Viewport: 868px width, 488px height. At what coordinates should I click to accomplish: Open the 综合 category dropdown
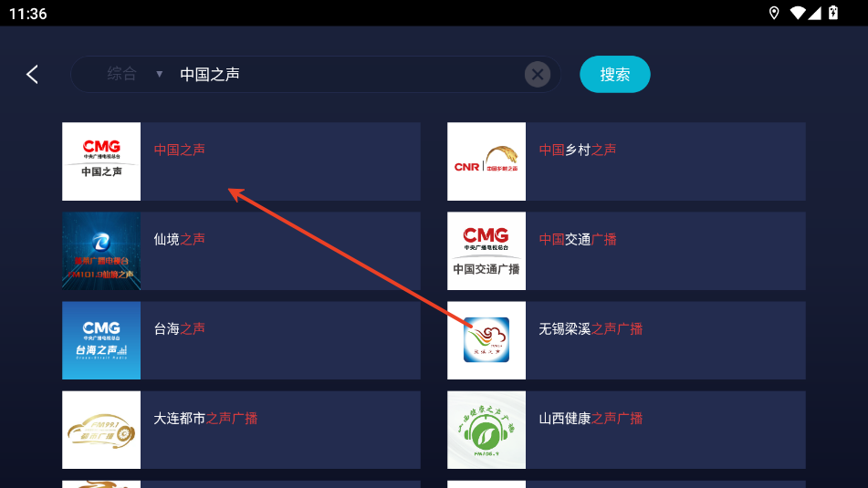[134, 74]
